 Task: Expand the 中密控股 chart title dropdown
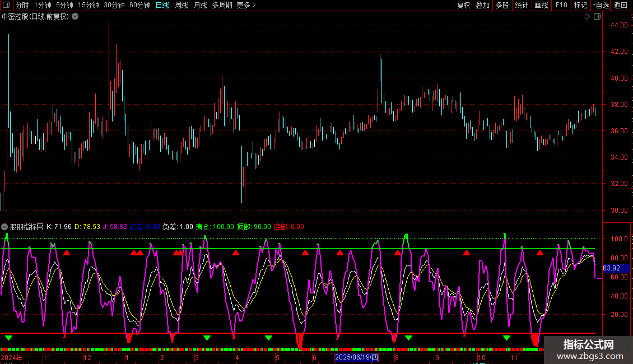tap(75, 16)
